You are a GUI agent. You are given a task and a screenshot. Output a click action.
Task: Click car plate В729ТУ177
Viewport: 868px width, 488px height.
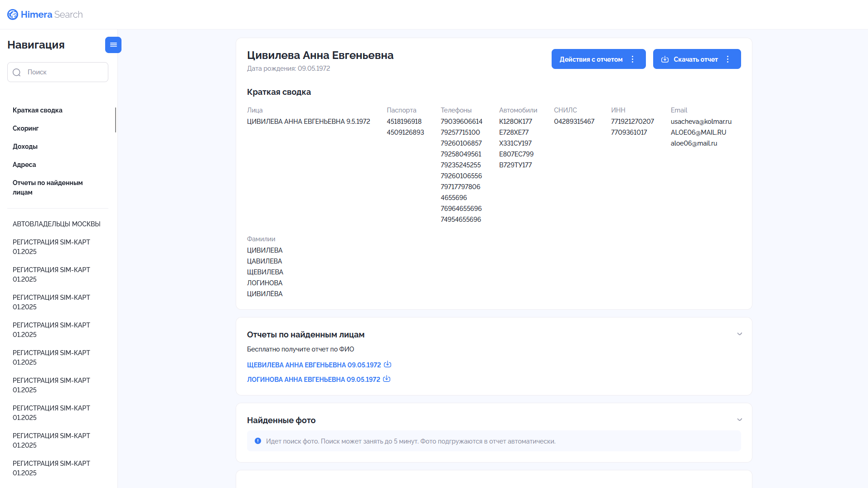[515, 165]
